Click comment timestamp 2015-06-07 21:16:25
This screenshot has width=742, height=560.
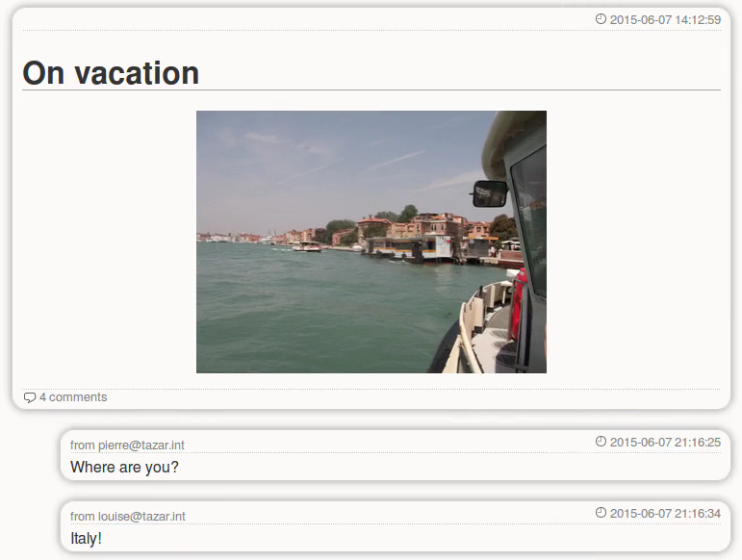pos(665,443)
